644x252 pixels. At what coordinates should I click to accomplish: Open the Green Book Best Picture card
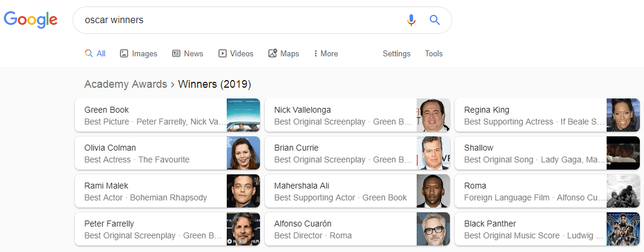pyautogui.click(x=167, y=115)
